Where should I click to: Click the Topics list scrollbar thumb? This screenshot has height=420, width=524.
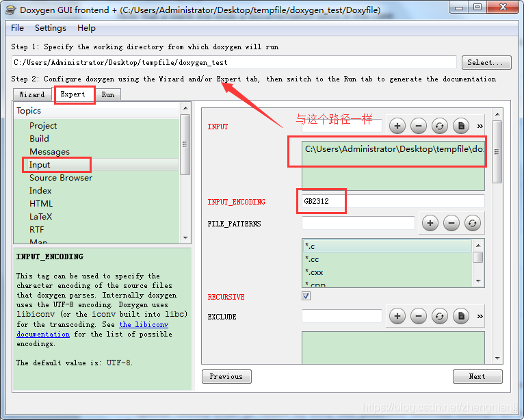[x=185, y=144]
